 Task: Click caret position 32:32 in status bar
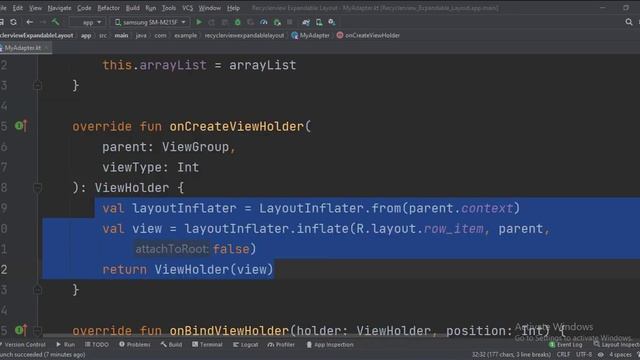[511, 354]
